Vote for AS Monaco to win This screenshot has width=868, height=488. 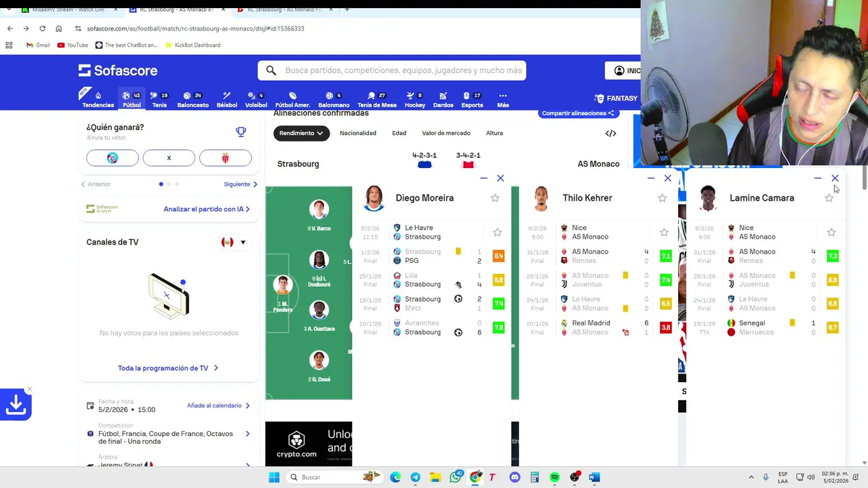pyautogui.click(x=225, y=158)
